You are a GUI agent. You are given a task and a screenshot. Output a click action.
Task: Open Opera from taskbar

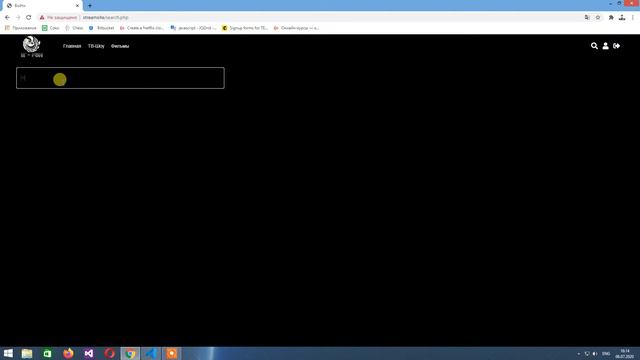pos(109,353)
